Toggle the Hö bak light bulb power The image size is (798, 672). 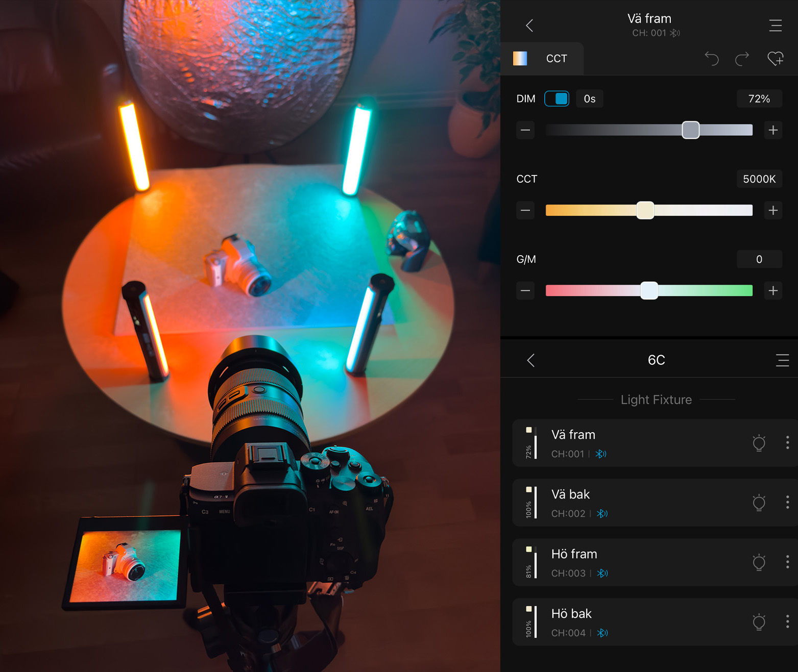759,622
